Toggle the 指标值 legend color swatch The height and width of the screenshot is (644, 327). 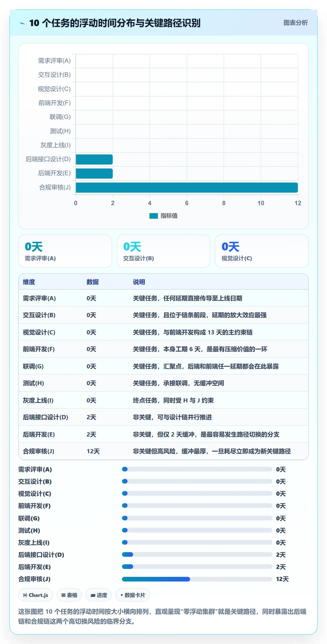click(153, 216)
